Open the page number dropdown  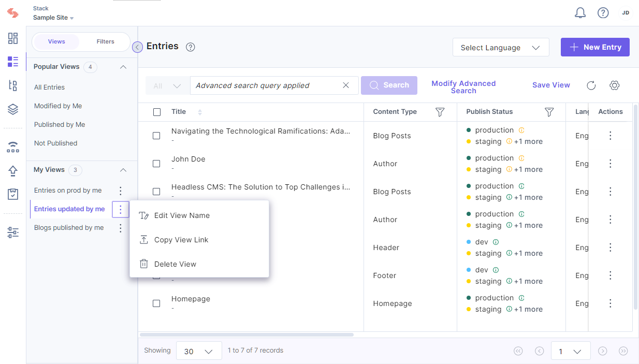coord(571,351)
